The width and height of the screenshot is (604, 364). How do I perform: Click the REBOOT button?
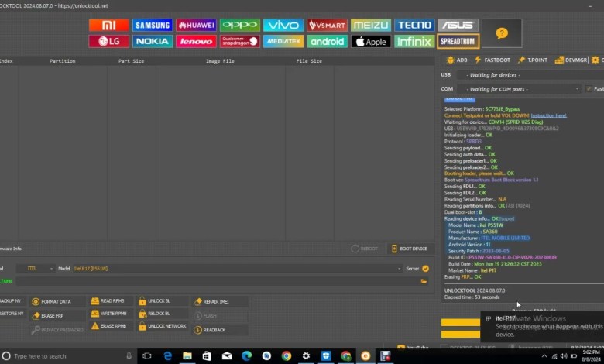tap(365, 249)
